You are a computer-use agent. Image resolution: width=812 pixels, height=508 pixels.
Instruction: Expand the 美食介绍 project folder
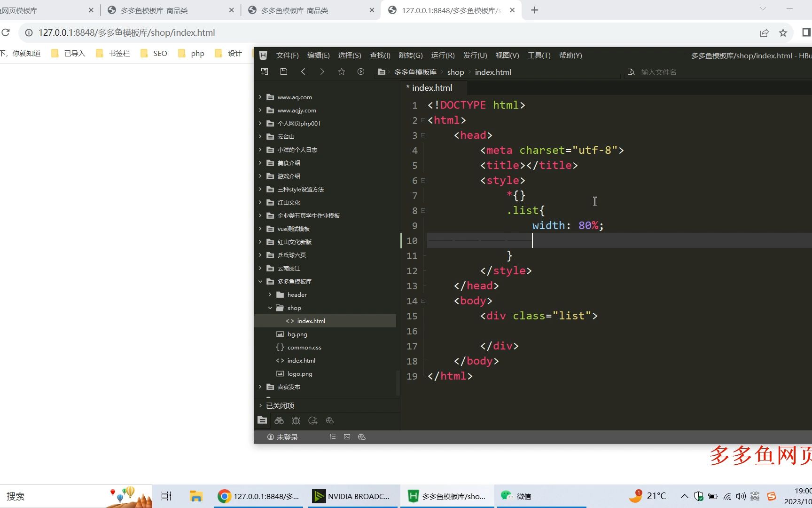tap(260, 163)
